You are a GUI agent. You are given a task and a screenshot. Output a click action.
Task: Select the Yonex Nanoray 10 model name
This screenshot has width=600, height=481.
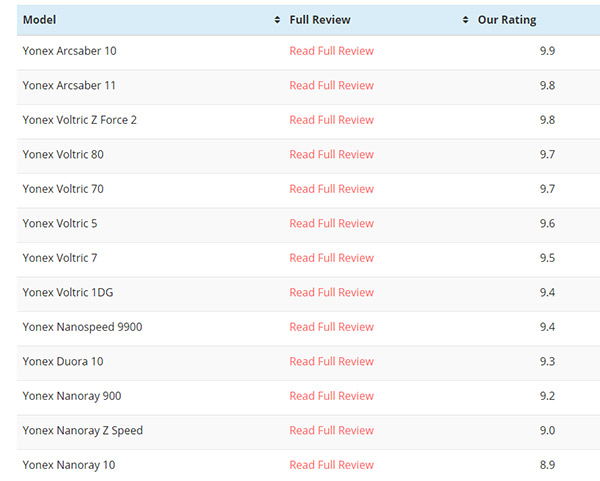(69, 465)
